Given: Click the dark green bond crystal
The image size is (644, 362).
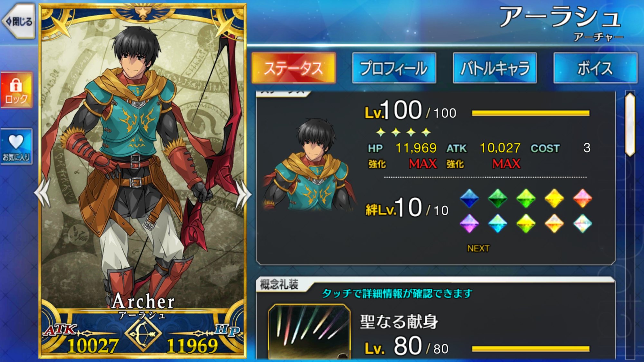Looking at the screenshot, I should 497,198.
